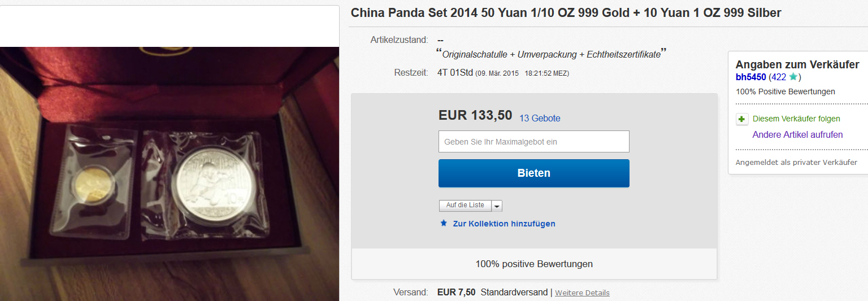Click the listing title heading
Viewport: 868px width, 301px height.
point(566,12)
